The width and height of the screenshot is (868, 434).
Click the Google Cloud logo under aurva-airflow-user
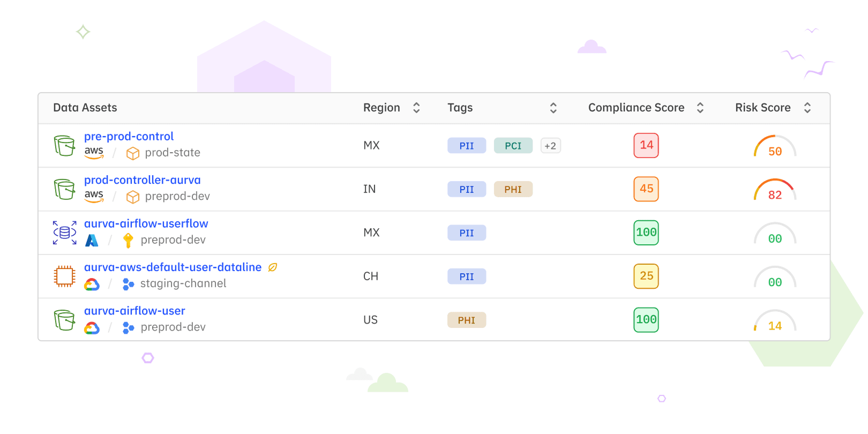(x=92, y=328)
